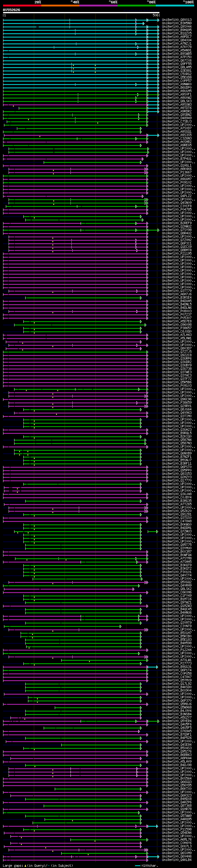The image size is (197, 868).
Task: Click the green ~80% identity legend segment
Action: (x=136, y=6)
